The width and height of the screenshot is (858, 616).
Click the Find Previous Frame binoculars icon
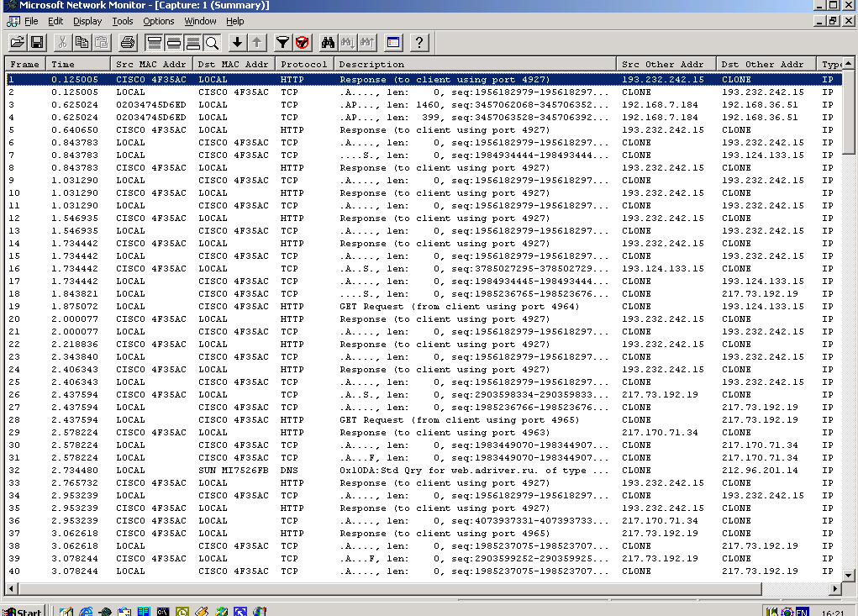point(366,42)
